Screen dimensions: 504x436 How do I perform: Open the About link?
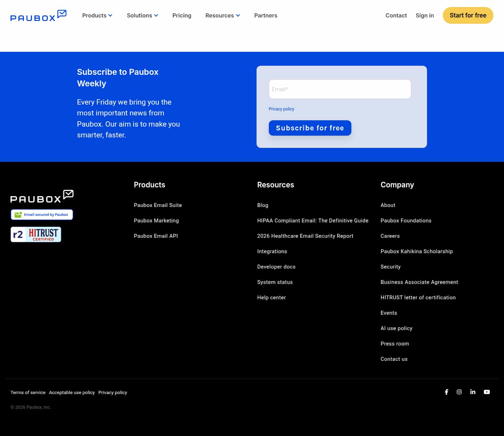click(x=388, y=205)
